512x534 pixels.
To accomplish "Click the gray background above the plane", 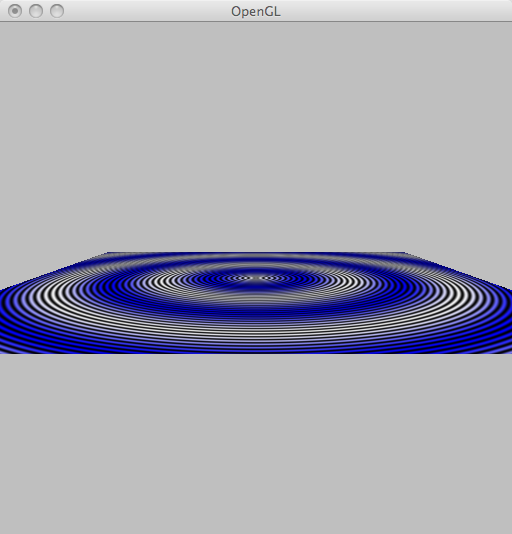I will coord(256,136).
